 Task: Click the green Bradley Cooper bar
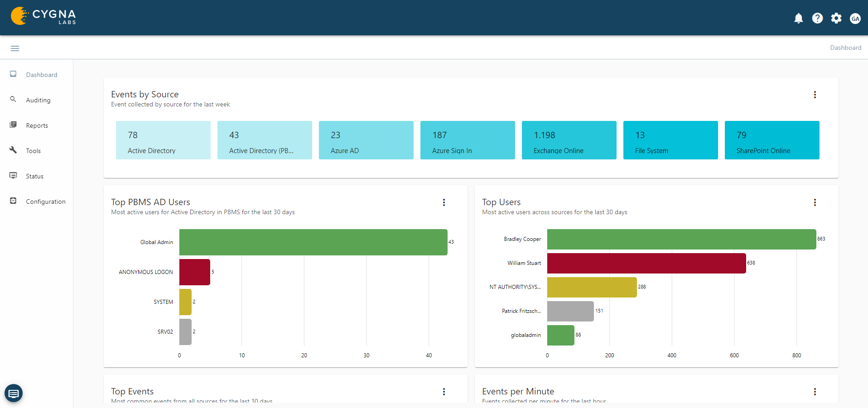(681, 239)
